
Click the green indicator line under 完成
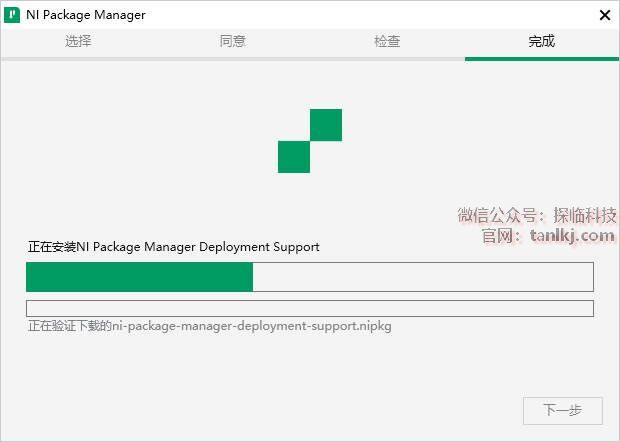click(542, 59)
